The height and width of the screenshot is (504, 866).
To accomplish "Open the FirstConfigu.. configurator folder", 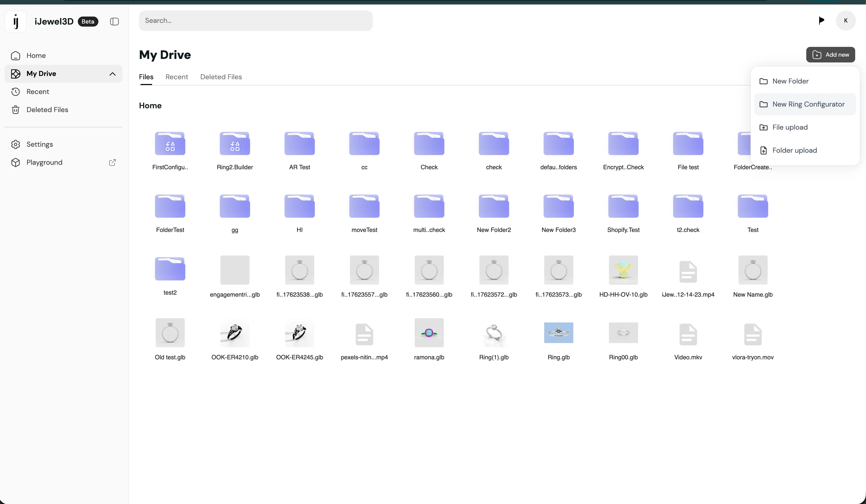I will pyautogui.click(x=170, y=143).
